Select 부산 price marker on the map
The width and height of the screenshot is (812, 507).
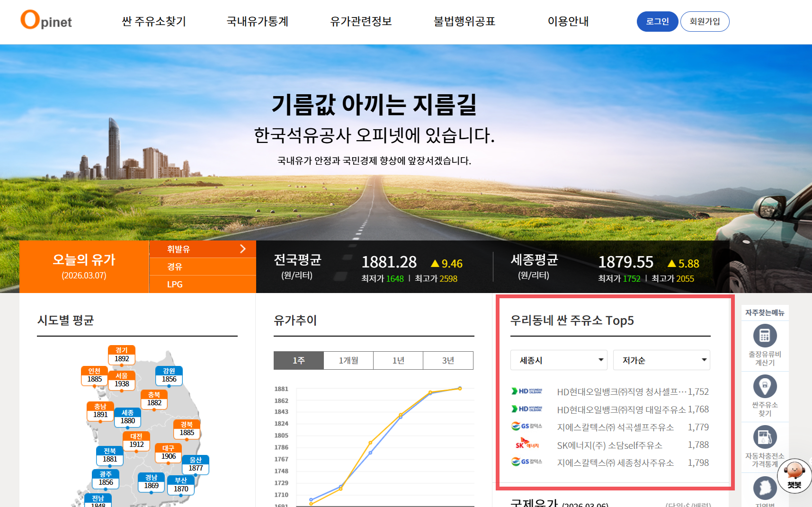[181, 485]
